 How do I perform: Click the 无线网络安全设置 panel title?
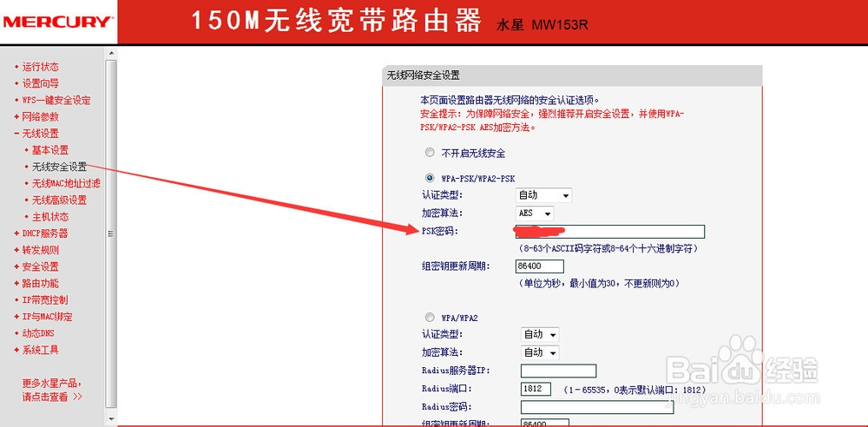pyautogui.click(x=423, y=76)
